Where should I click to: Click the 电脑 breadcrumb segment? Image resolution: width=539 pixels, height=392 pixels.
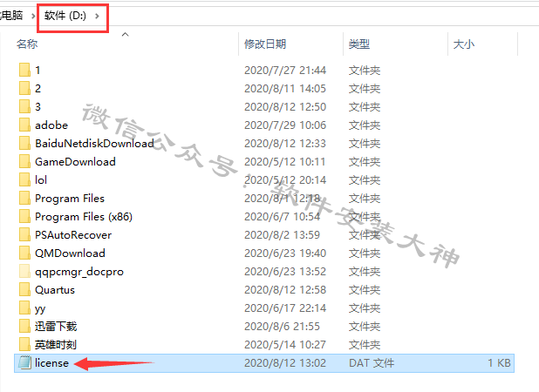(x=12, y=15)
